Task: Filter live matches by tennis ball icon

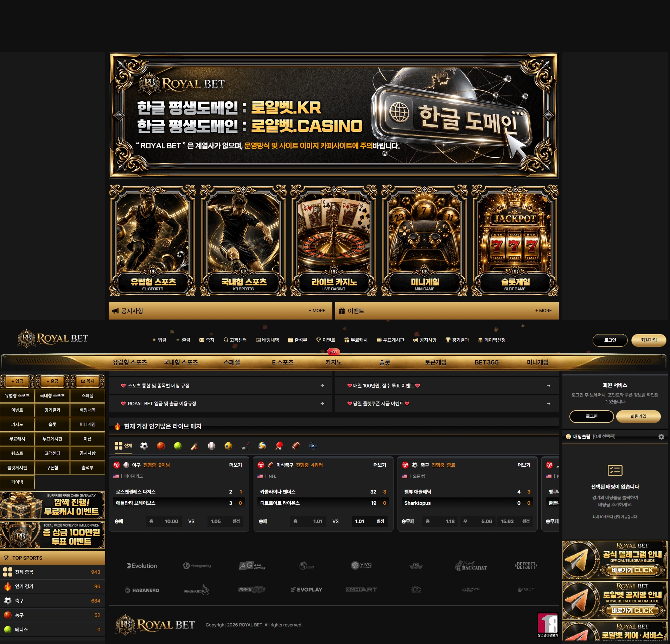Action: coord(178,446)
